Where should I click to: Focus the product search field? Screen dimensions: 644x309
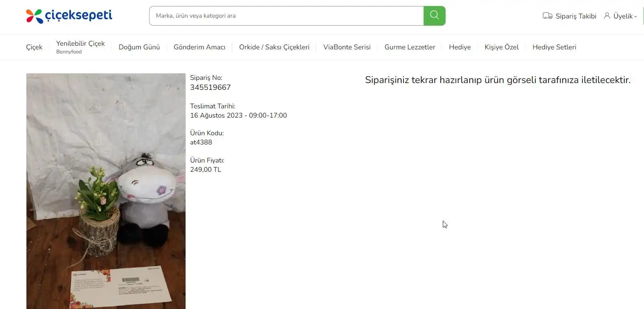286,16
